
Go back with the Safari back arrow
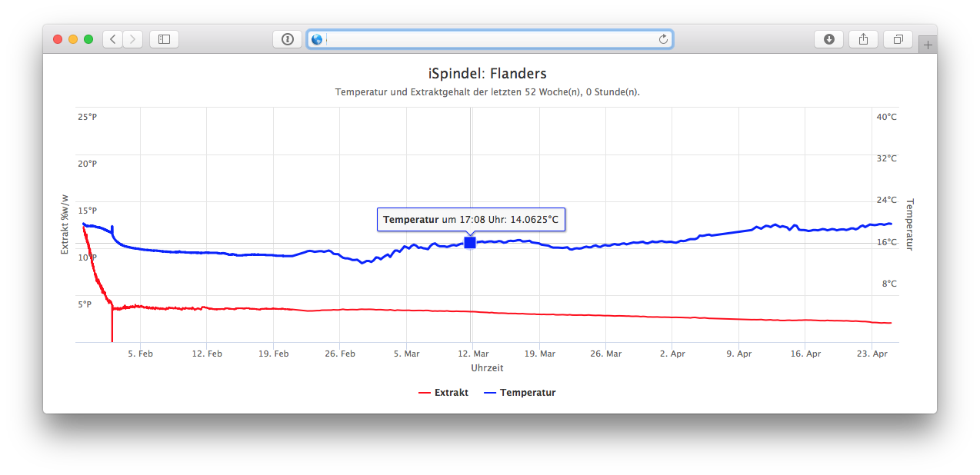113,39
